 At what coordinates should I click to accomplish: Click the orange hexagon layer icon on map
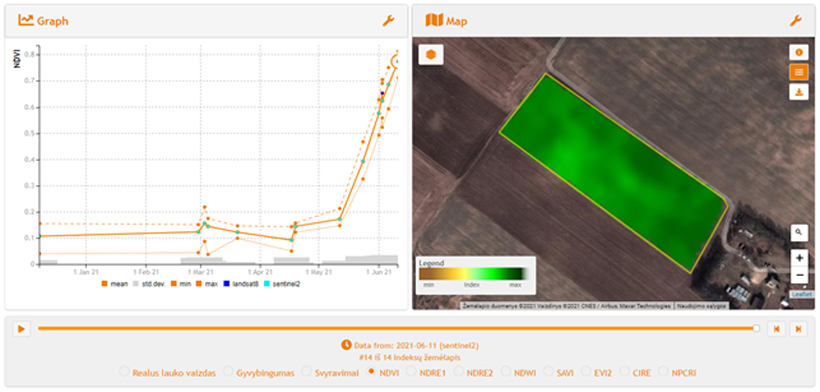(x=431, y=54)
